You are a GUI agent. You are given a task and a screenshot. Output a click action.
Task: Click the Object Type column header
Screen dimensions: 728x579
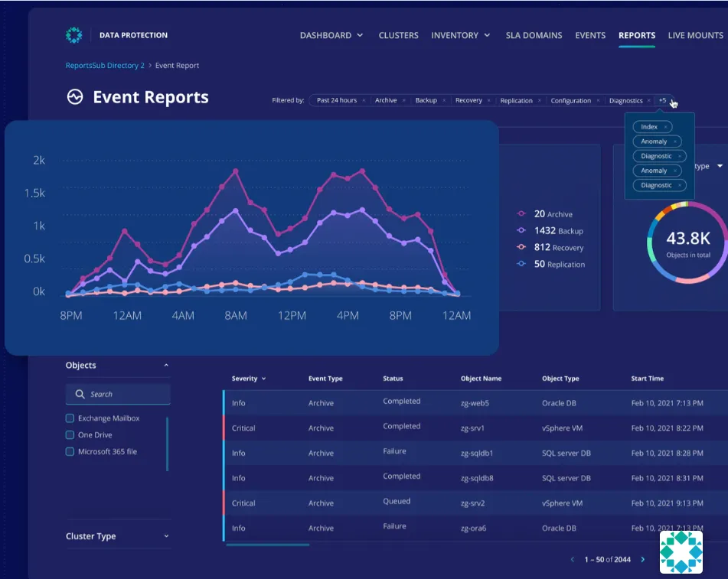pyautogui.click(x=560, y=379)
